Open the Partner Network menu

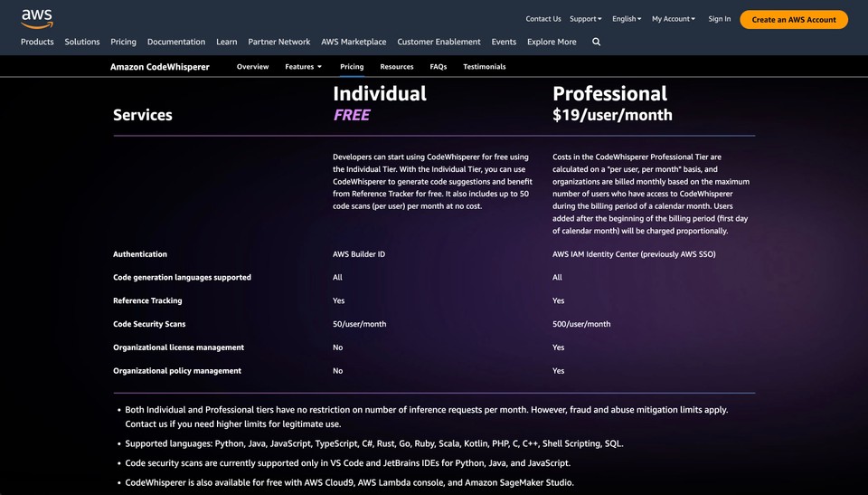pos(279,42)
